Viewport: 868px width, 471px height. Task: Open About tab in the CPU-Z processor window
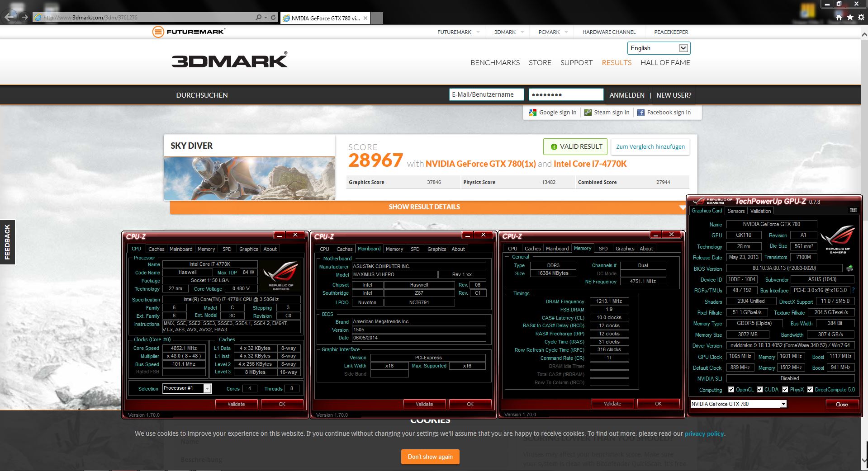coord(270,249)
